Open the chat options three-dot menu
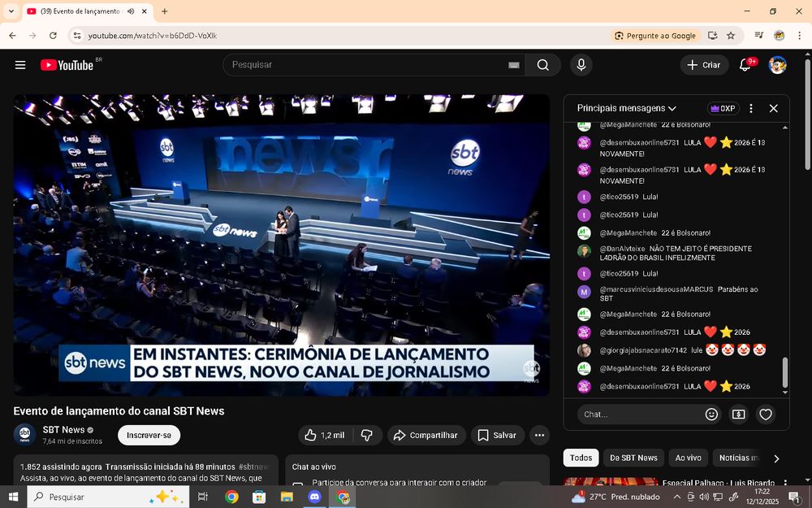Image resolution: width=812 pixels, height=508 pixels. coord(751,108)
